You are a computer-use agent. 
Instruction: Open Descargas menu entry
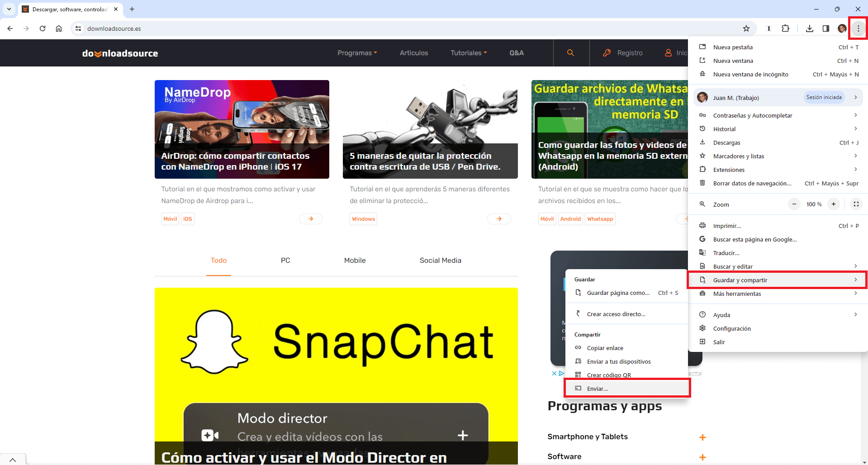[x=778, y=142]
